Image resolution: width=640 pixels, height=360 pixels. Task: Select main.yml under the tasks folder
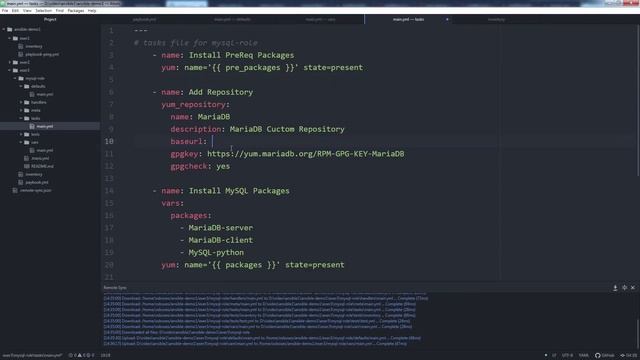45,126
